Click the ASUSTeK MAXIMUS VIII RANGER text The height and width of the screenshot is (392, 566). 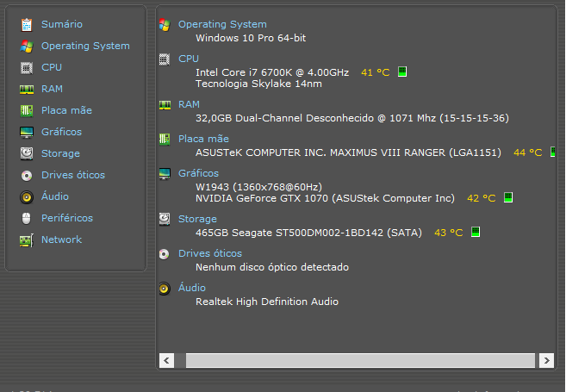348,152
